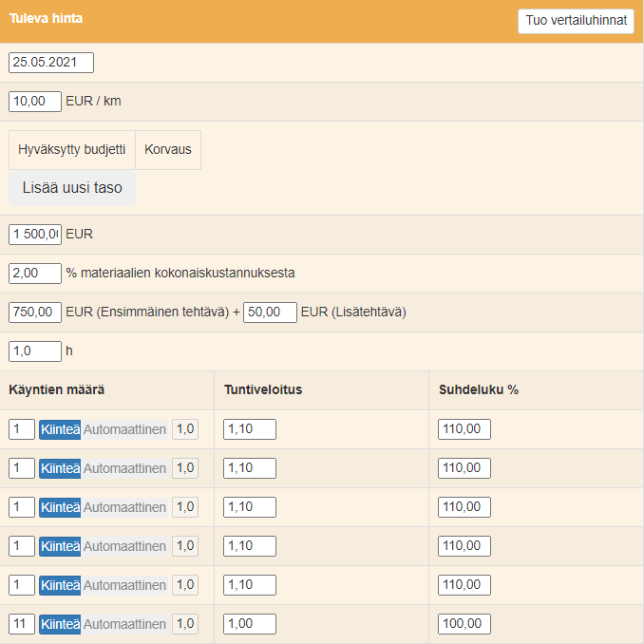Edit the materiaalien kokonaiskustannuksesta percentage field

click(x=35, y=274)
